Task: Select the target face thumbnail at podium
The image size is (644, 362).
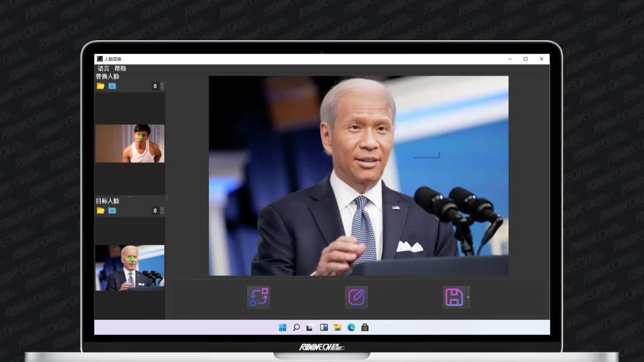Action: tap(130, 268)
